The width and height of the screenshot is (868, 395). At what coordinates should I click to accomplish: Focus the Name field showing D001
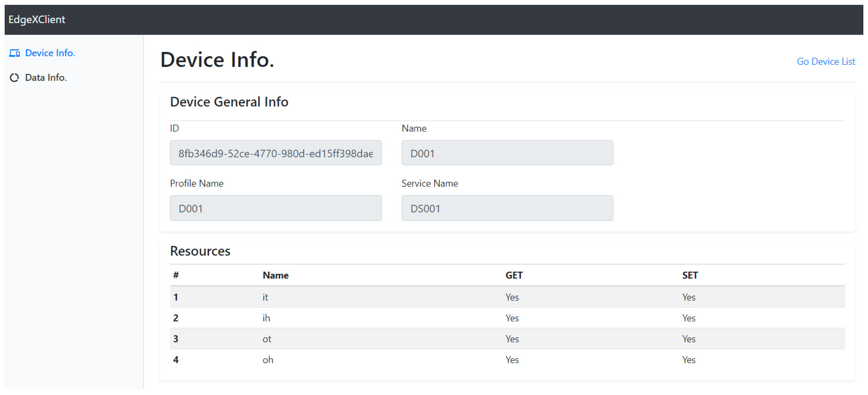507,153
